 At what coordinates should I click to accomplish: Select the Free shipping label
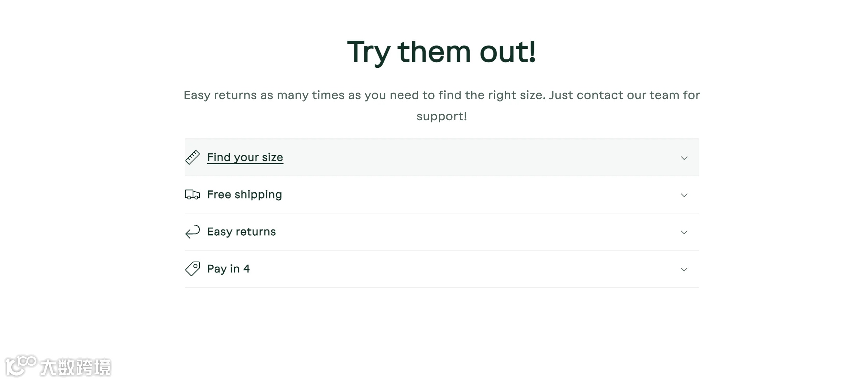coord(244,195)
